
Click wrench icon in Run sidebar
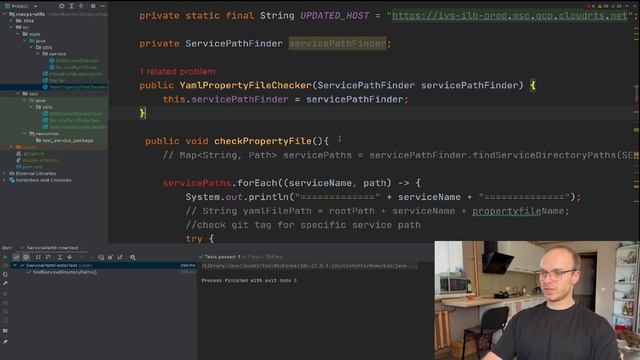tap(5, 283)
